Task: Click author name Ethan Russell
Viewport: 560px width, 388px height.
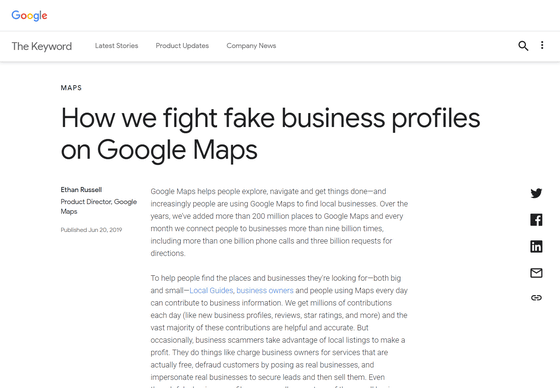Action: click(81, 190)
